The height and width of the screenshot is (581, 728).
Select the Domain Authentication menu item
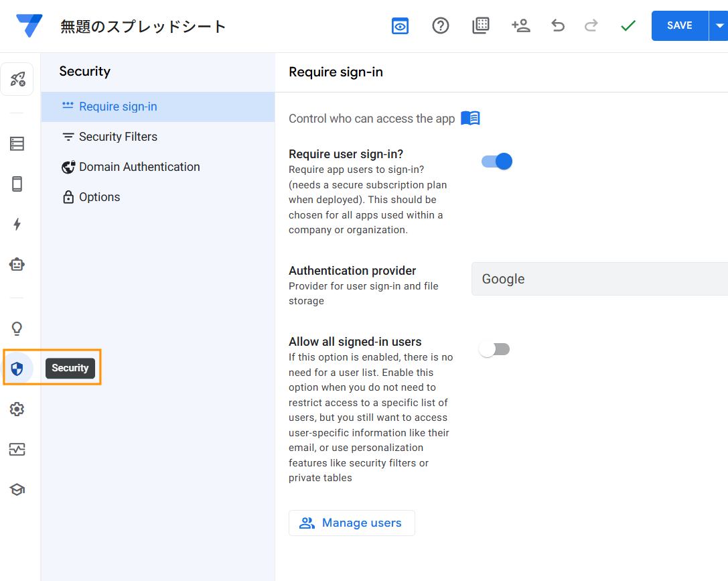coord(139,167)
